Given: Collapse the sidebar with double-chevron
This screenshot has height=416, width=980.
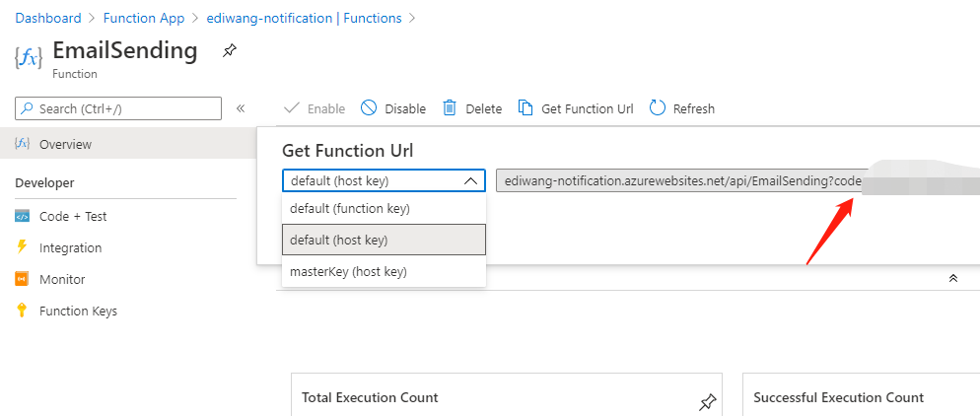Looking at the screenshot, I should click(241, 108).
